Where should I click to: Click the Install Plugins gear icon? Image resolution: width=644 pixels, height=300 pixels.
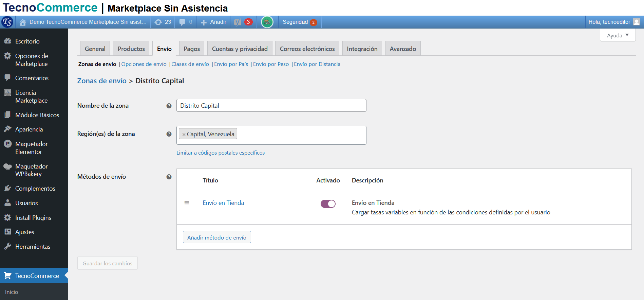(x=7, y=217)
